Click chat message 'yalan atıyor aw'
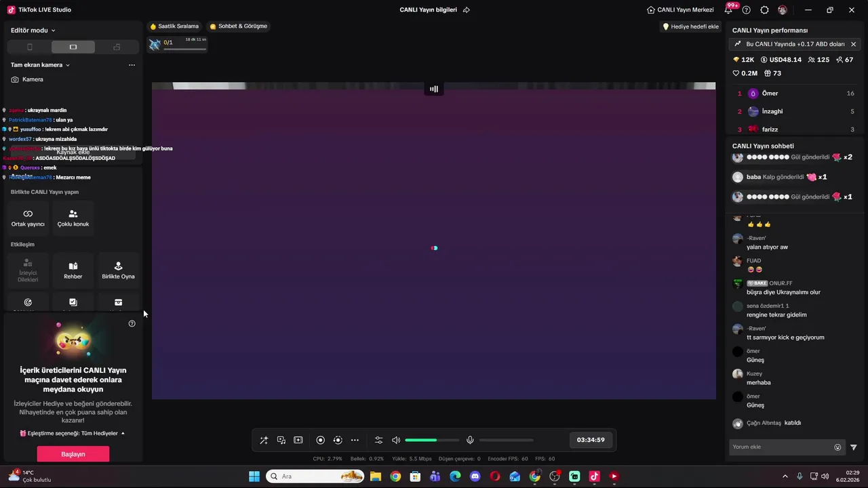This screenshot has width=868, height=488. pos(767,247)
